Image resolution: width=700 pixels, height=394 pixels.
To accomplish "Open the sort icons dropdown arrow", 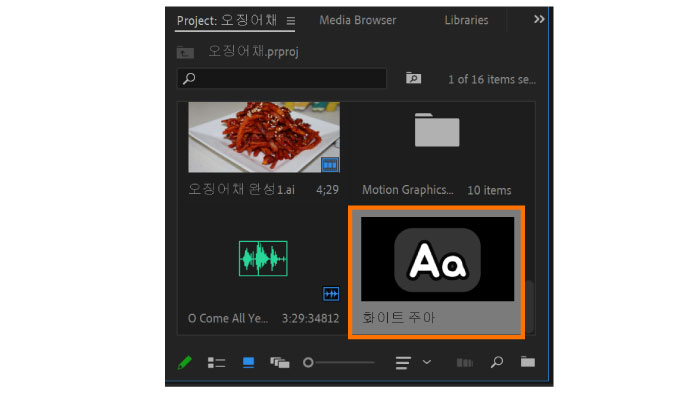I will point(427,362).
